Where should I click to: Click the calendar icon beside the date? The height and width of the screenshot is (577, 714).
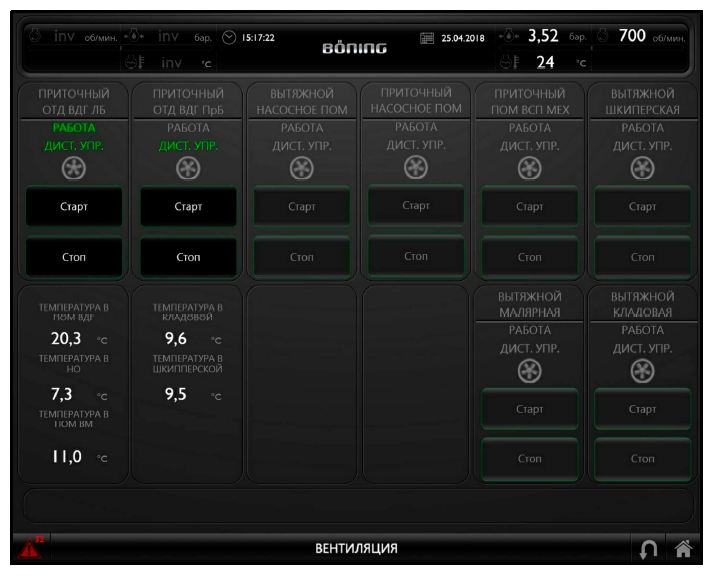(x=427, y=38)
